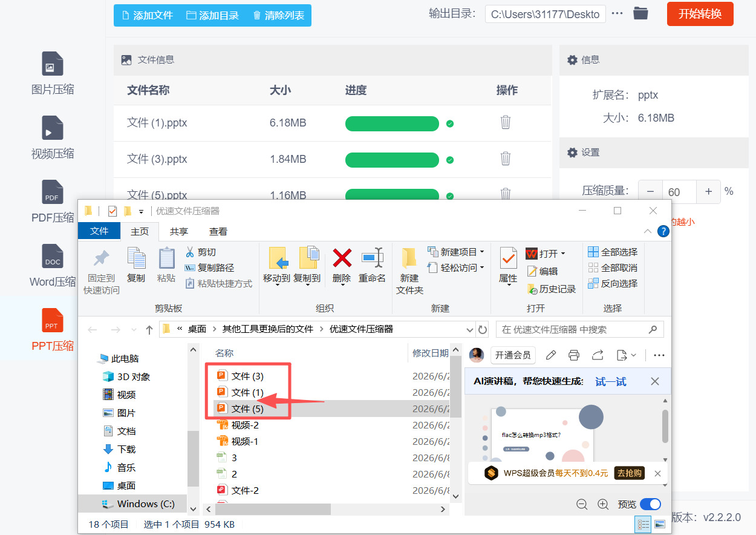756x535 pixels.
Task: Switch Explorer to details view
Action: tap(644, 524)
